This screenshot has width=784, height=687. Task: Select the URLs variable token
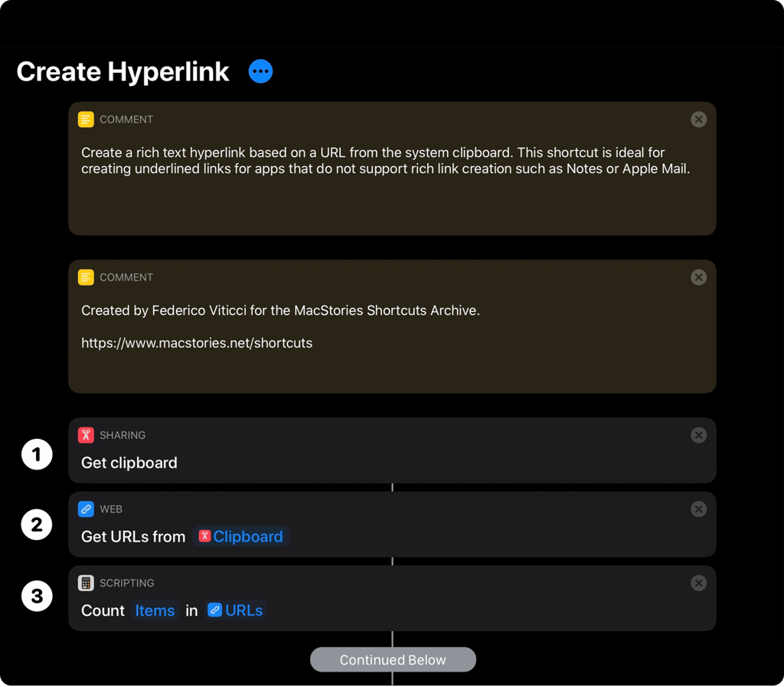pos(236,610)
